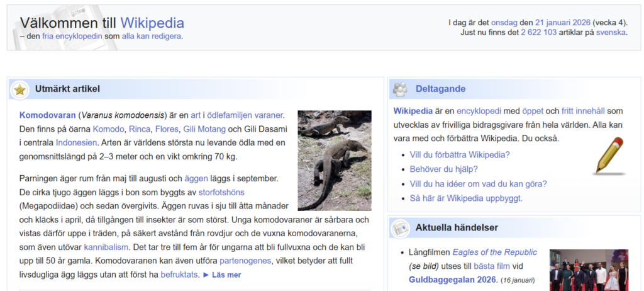
Task: Click 'Vill du förbättra Wikipedia?' link
Action: [460, 155]
